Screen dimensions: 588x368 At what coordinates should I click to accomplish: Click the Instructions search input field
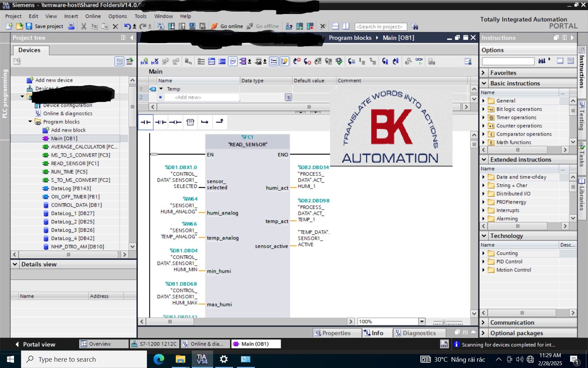(508, 61)
